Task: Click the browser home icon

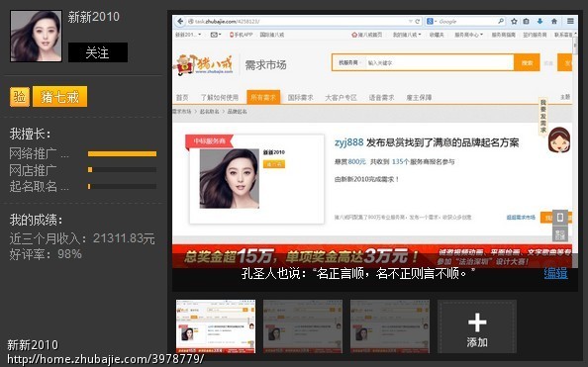Action: [x=554, y=22]
